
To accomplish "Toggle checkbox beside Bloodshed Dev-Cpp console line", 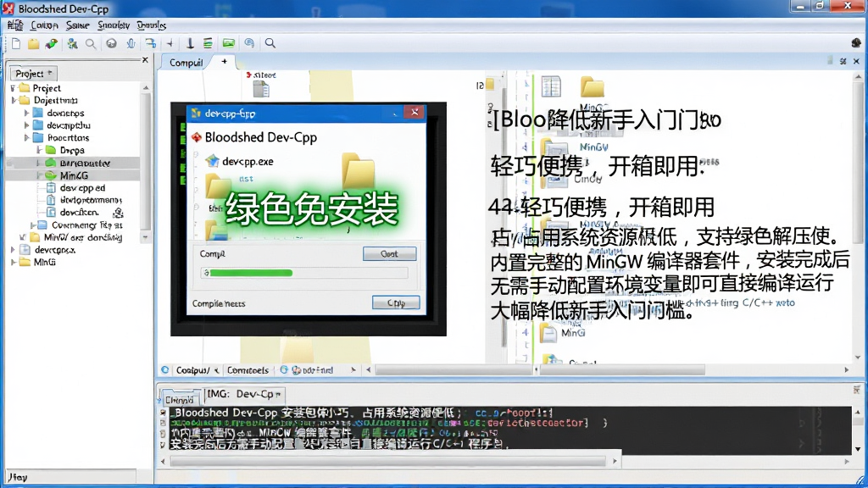I will 163,413.
